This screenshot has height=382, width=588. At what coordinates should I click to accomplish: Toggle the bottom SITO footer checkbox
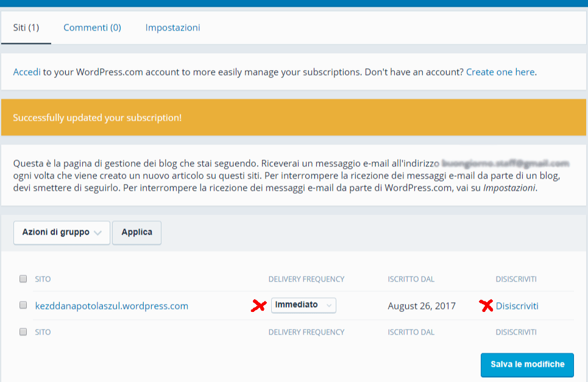point(23,332)
